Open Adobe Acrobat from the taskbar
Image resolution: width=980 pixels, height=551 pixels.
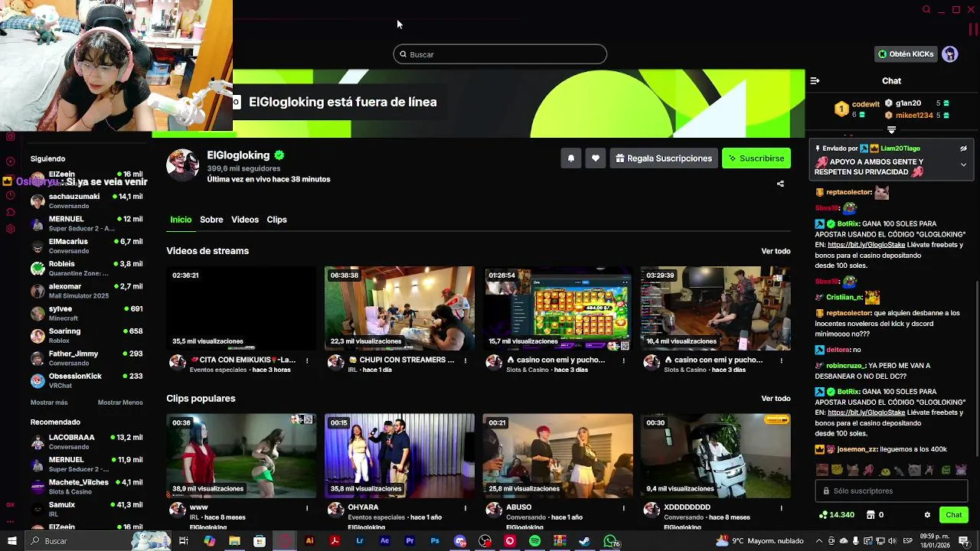click(335, 541)
